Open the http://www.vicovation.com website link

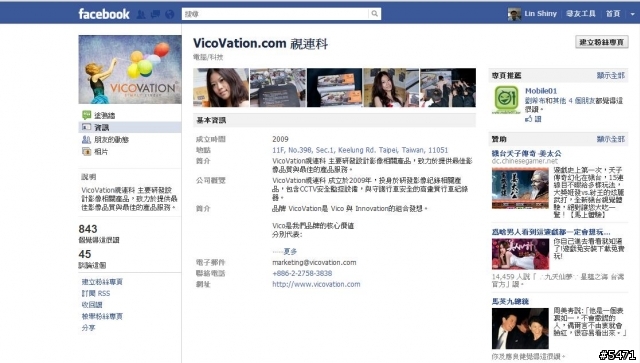coord(316,284)
